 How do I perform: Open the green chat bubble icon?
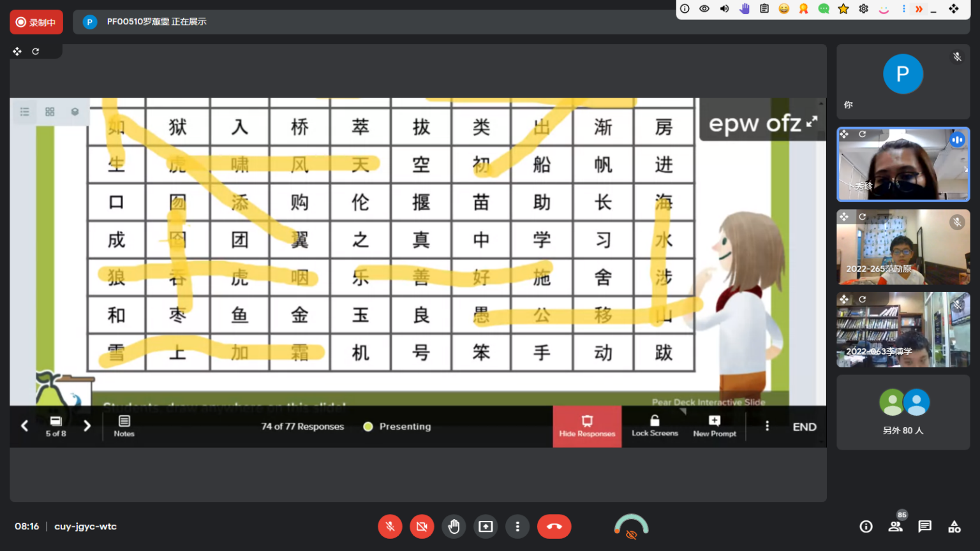click(824, 9)
